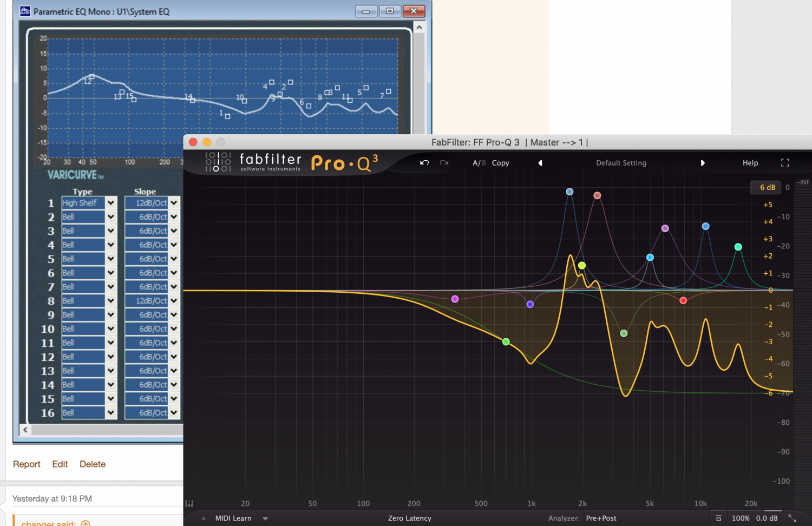Change Zero Latency processing mode
Viewport: 812px width, 526px height.
(409, 518)
